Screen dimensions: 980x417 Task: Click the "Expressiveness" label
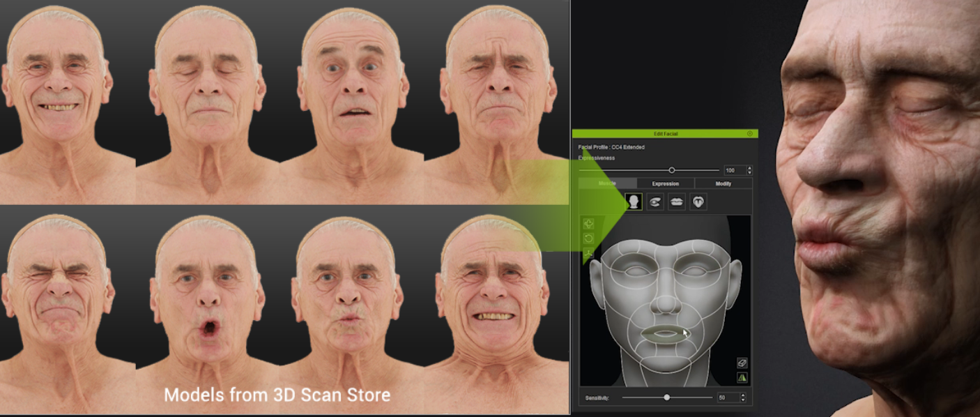coord(596,158)
